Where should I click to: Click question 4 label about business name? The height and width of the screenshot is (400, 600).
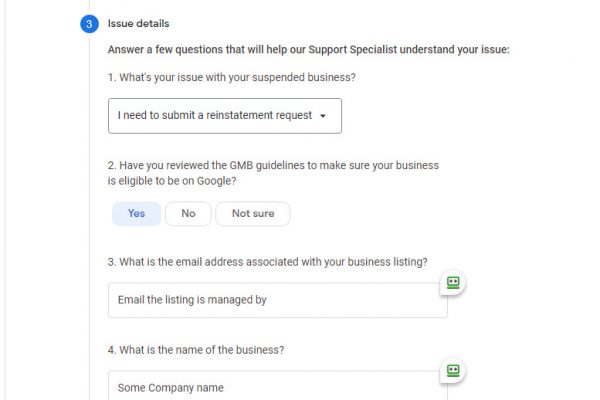click(x=196, y=350)
